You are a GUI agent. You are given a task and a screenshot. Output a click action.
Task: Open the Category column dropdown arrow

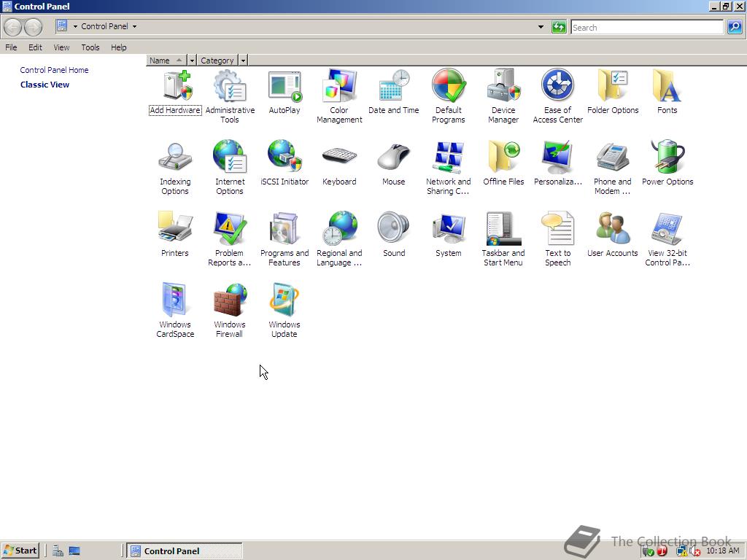(244, 61)
